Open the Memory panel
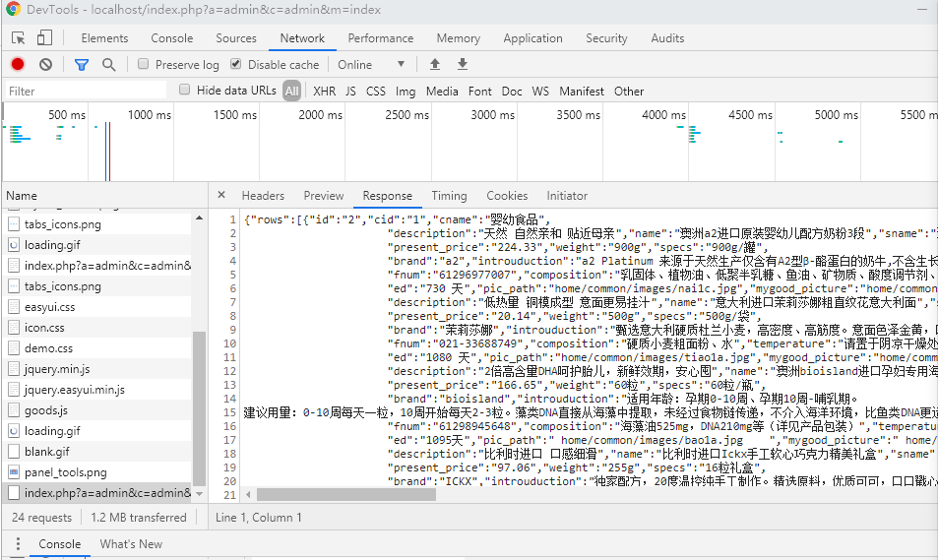This screenshot has width=938, height=560. (459, 38)
